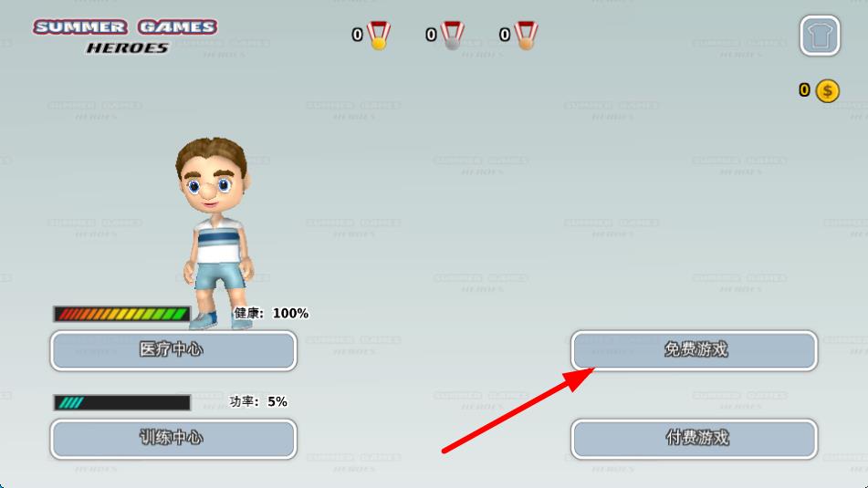Open the 医疗中心 medical center
The width and height of the screenshot is (868, 488).
(x=173, y=350)
